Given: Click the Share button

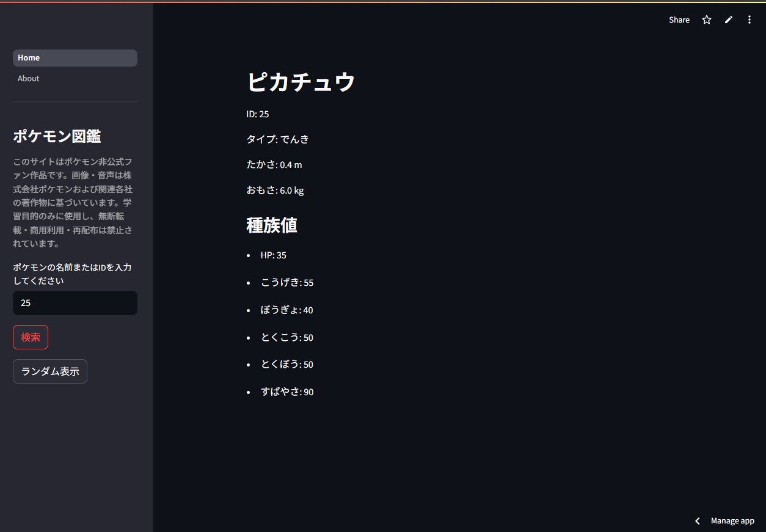Looking at the screenshot, I should point(679,20).
